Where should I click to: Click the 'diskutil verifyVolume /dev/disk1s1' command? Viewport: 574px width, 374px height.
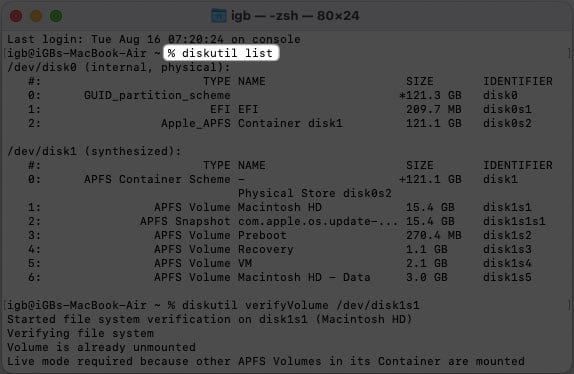click(x=301, y=305)
